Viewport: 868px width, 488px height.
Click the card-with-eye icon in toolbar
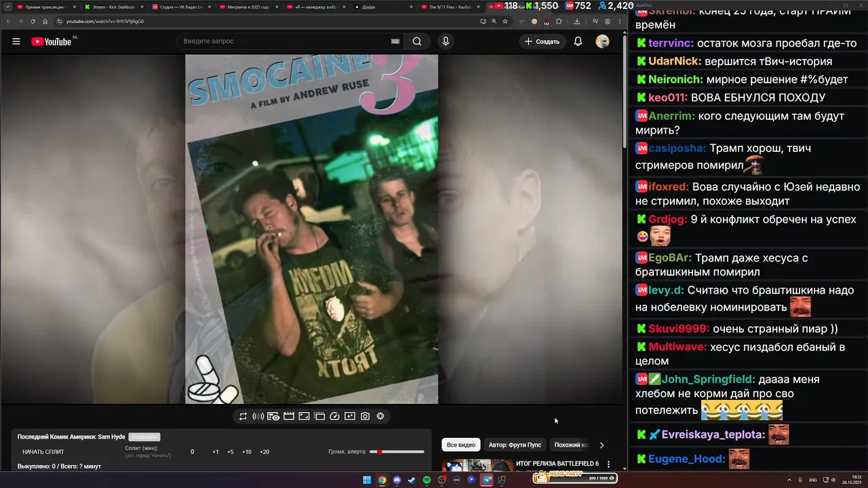click(x=273, y=416)
